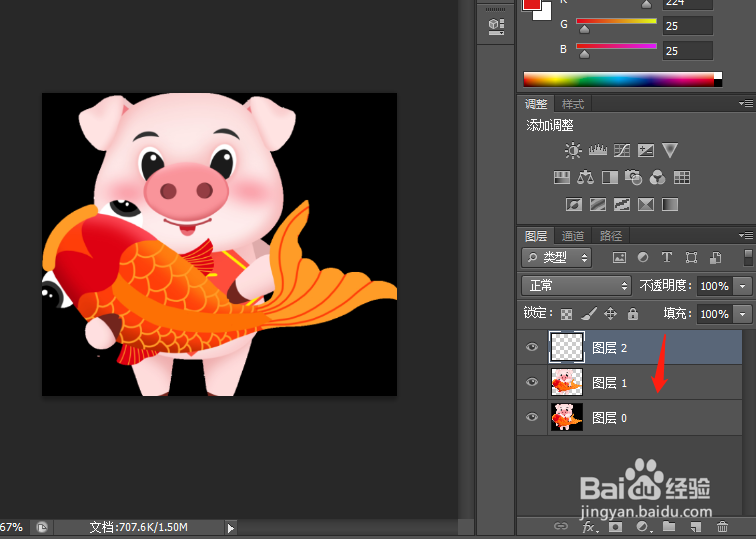Add a Levels adjustment layer
The width and height of the screenshot is (756, 539).
(597, 150)
